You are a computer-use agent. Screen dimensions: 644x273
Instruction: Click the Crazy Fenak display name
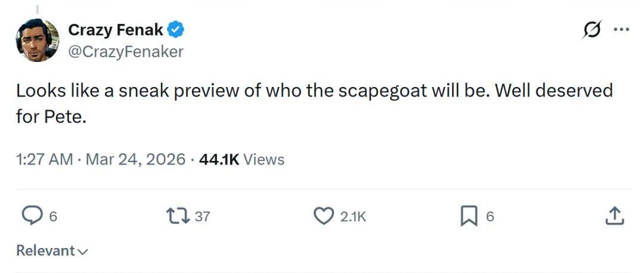point(116,29)
